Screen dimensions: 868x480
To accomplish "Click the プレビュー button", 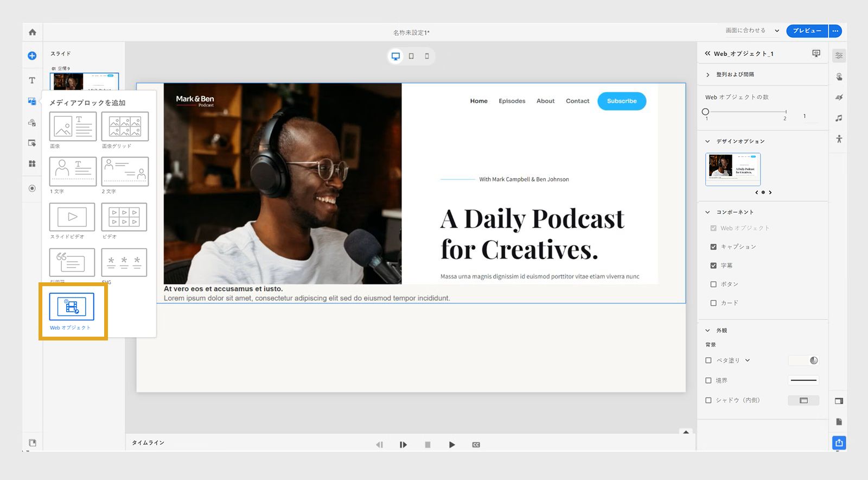I will 807,31.
